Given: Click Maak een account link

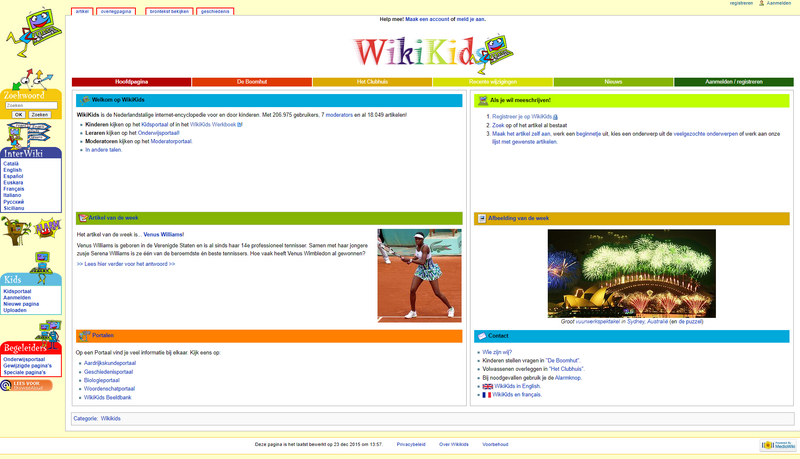Looking at the screenshot, I should (x=427, y=19).
